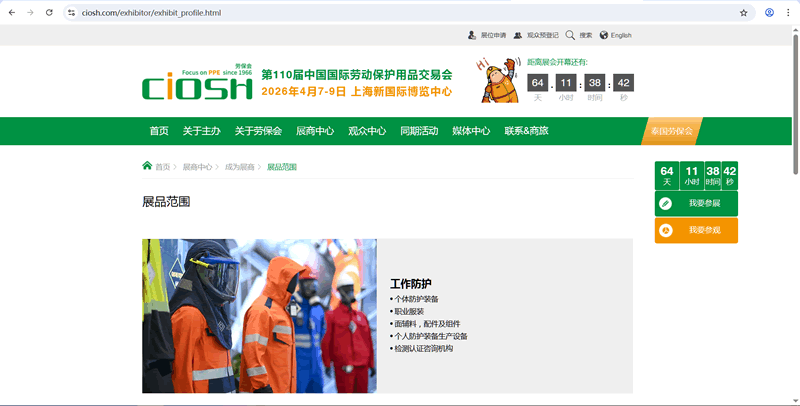800x406 pixels.
Task: Open 观众中心 navigation menu
Action: pyautogui.click(x=367, y=131)
